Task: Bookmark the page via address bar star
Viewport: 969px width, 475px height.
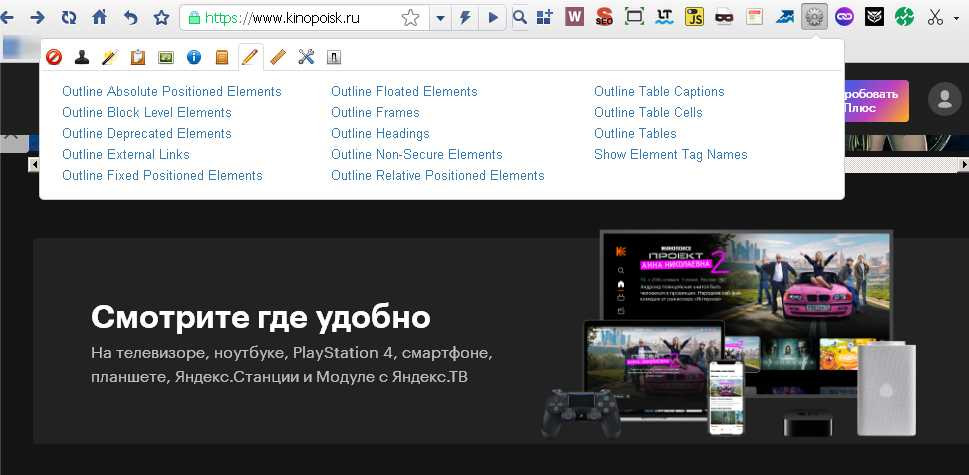Action: [x=410, y=17]
